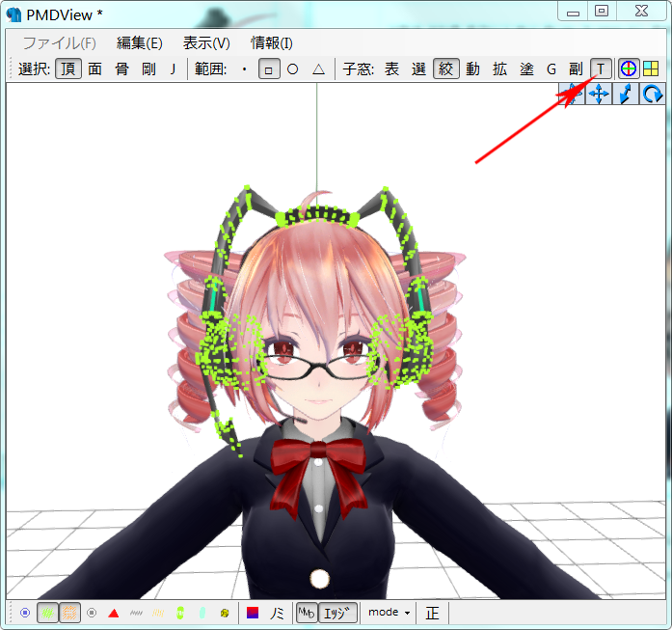Expand the mode dropdown

coord(390,613)
